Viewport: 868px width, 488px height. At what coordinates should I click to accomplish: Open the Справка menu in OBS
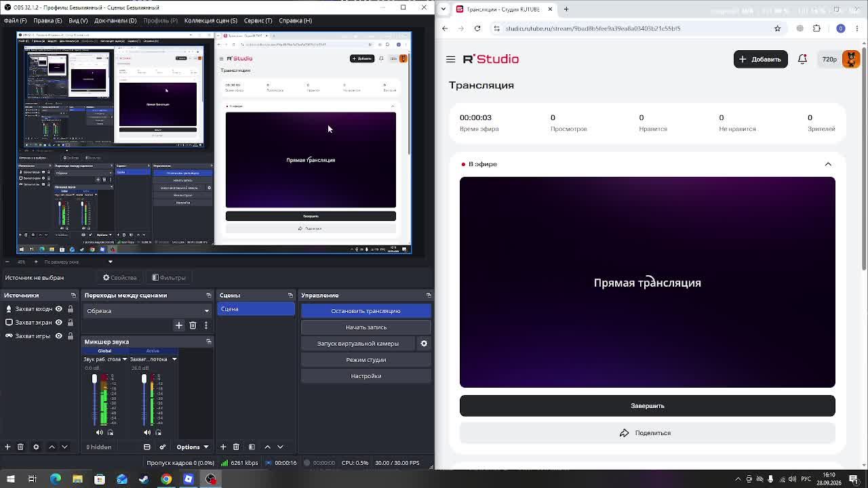295,20
